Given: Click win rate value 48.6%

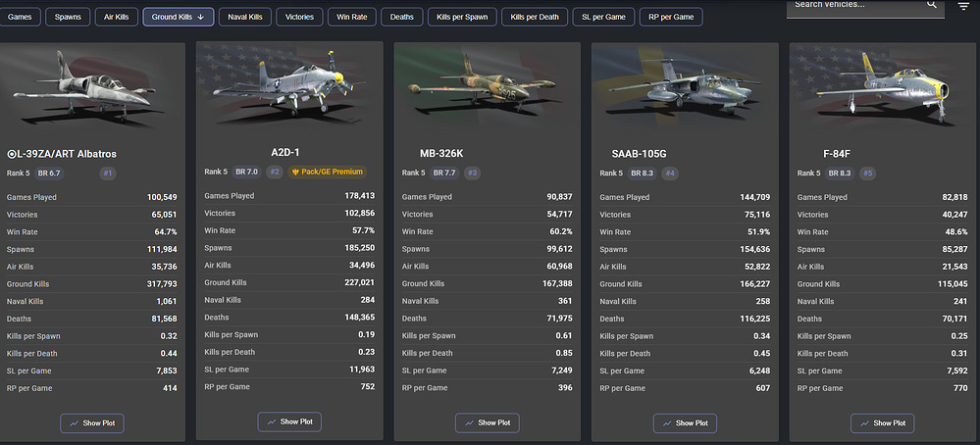Looking at the screenshot, I should pyautogui.click(x=956, y=231).
